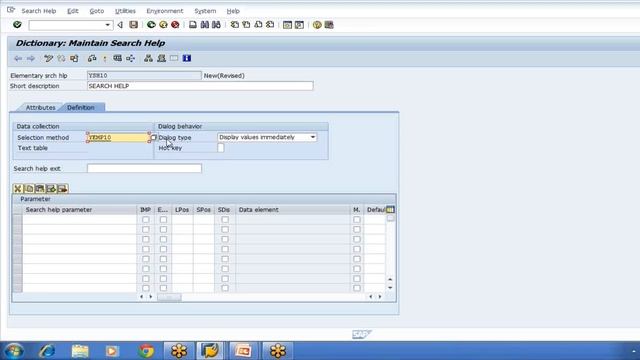Click the LPos column header
Screen dimensions: 640x360
(x=182, y=209)
